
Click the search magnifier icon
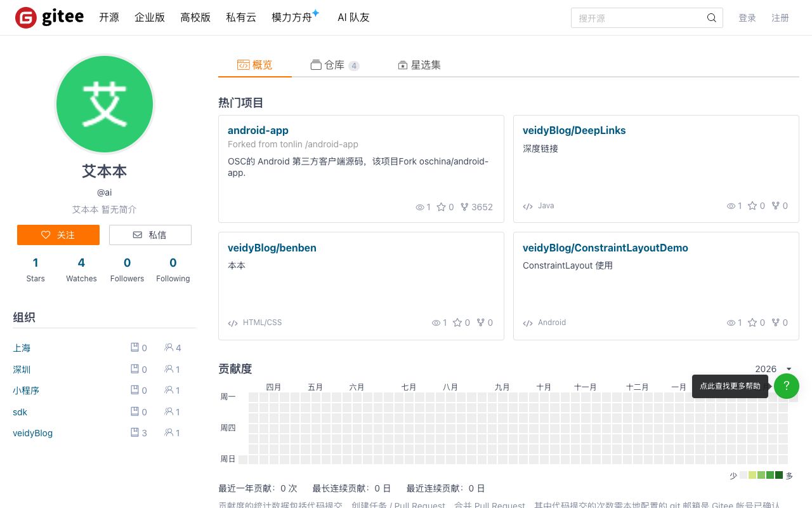coord(712,18)
